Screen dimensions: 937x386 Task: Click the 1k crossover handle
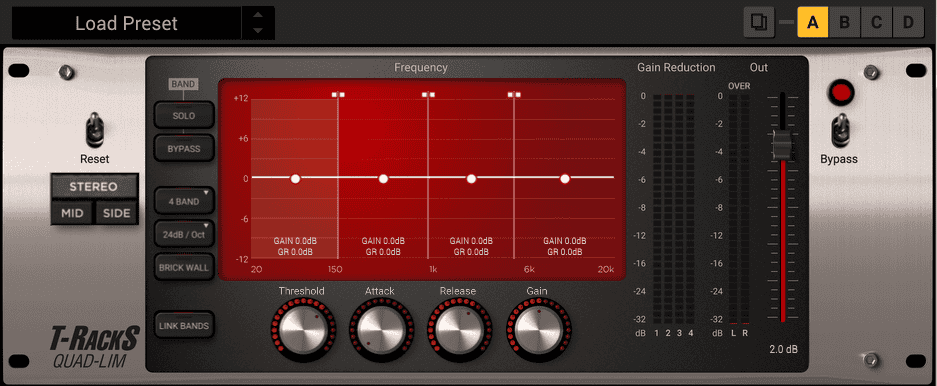tap(428, 94)
